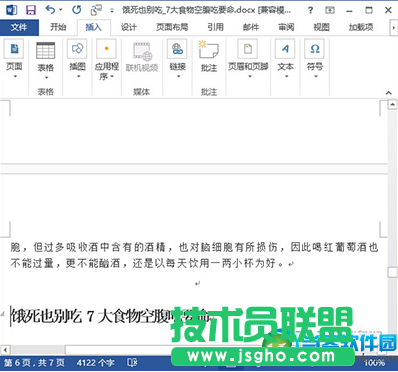398x372 pixels.
Task: Open the 邮件 Mailings tab
Action: tap(251, 27)
